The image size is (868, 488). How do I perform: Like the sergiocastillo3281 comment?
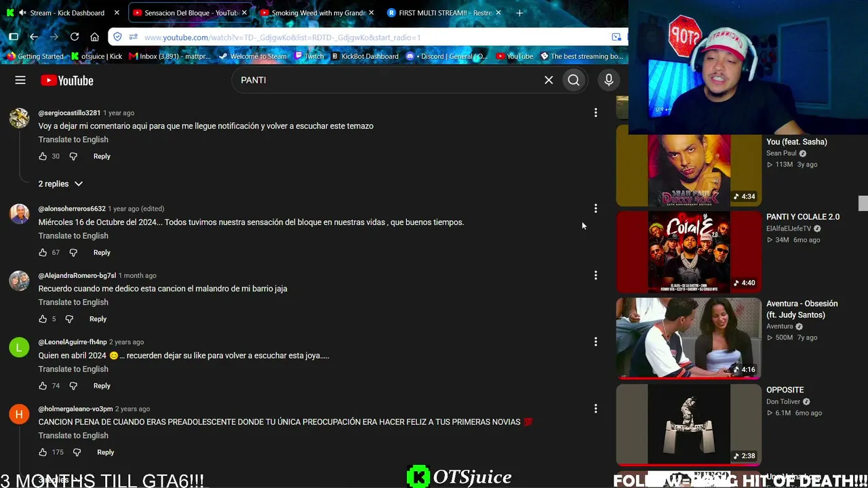coord(43,156)
